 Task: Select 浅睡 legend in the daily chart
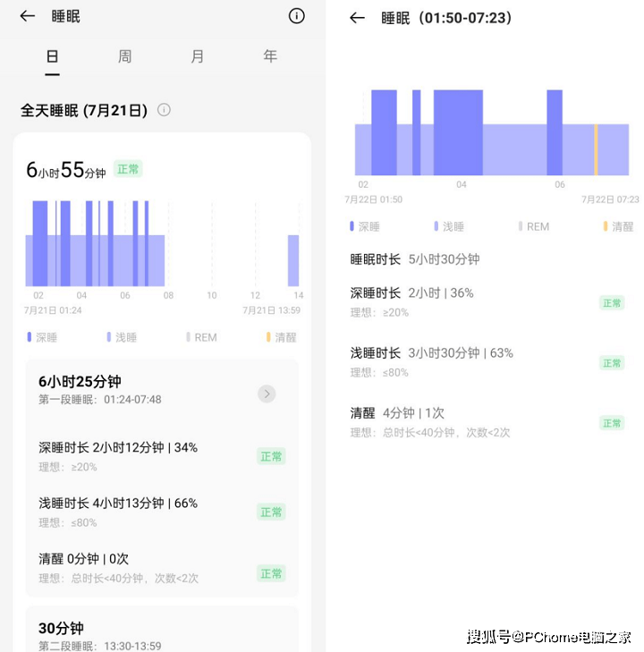(x=122, y=337)
